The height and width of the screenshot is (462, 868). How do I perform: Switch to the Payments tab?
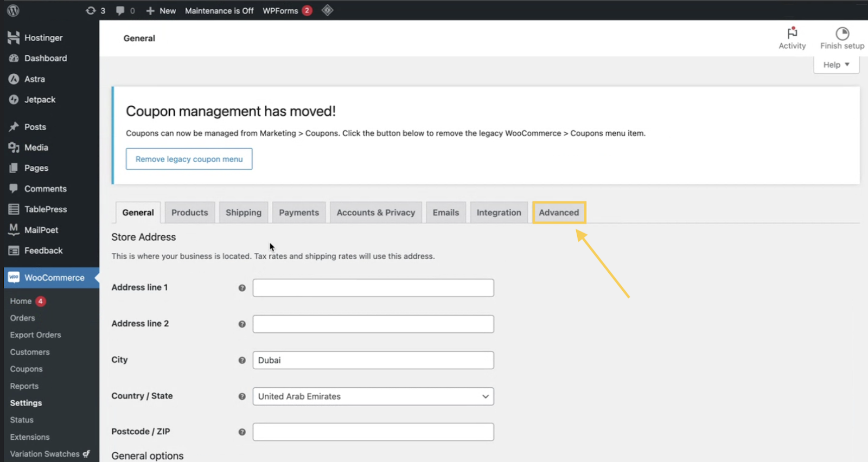click(299, 213)
